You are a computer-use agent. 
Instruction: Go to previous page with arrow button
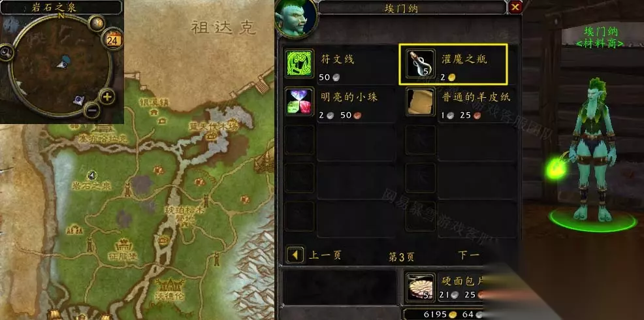[295, 255]
